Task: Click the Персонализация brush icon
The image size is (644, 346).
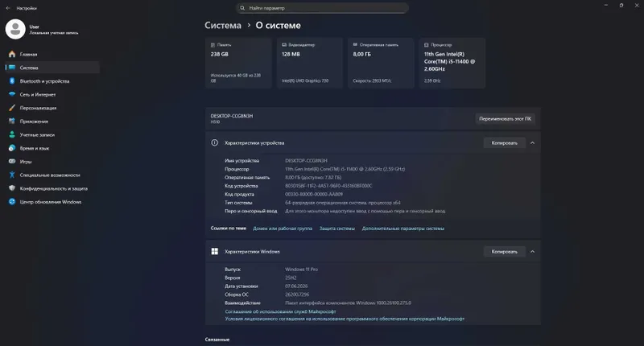Action: coord(12,108)
